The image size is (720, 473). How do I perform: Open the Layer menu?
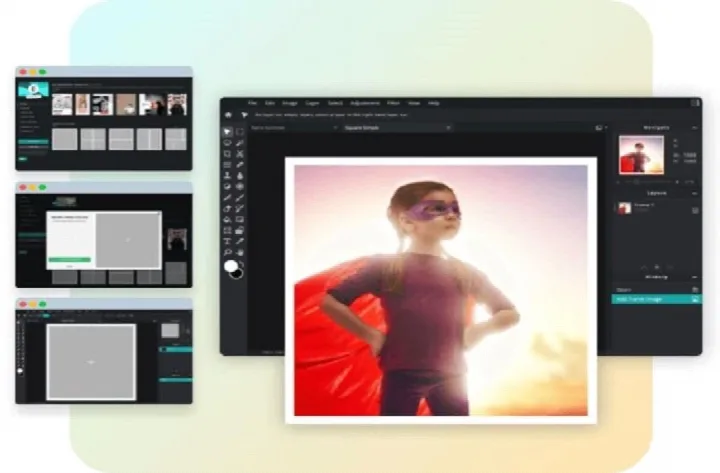(312, 103)
